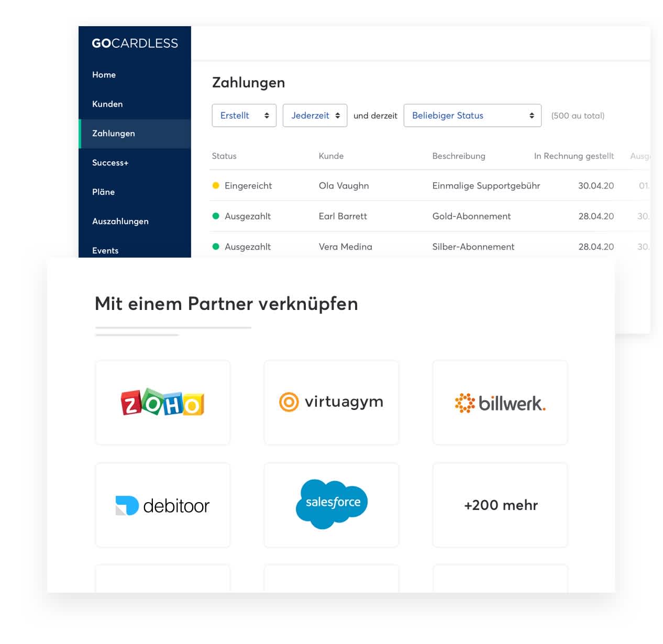Viewport: 663px width, 644px height.
Task: Choose the billwerk partner card
Action: click(x=500, y=403)
